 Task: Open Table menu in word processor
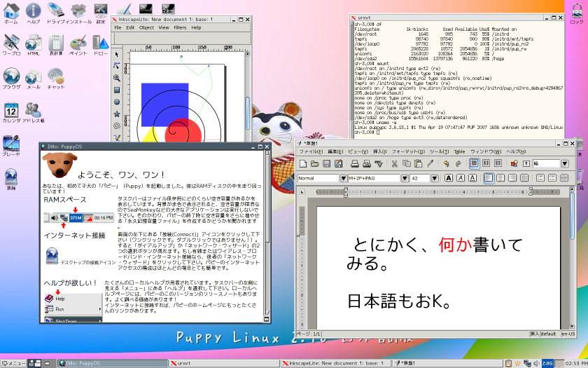tap(459, 151)
